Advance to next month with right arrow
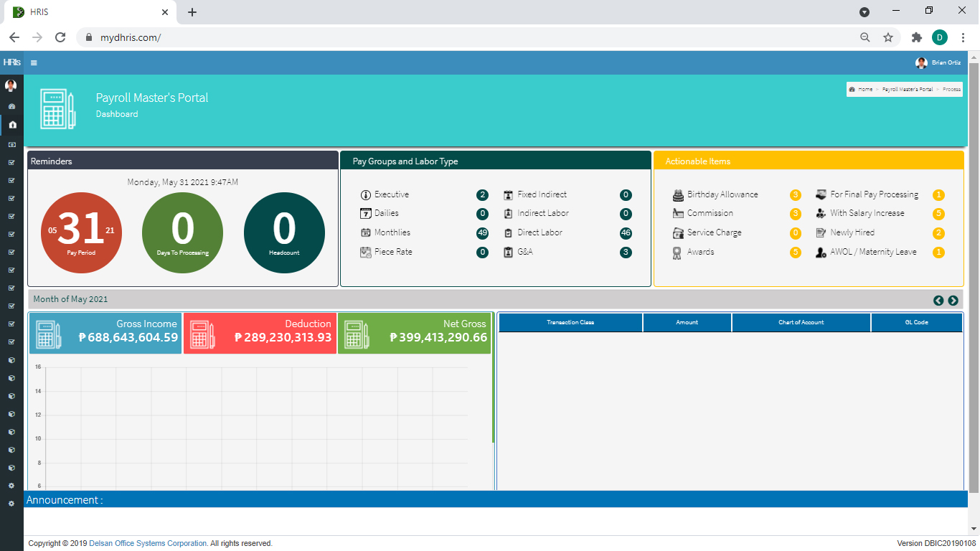 click(953, 301)
